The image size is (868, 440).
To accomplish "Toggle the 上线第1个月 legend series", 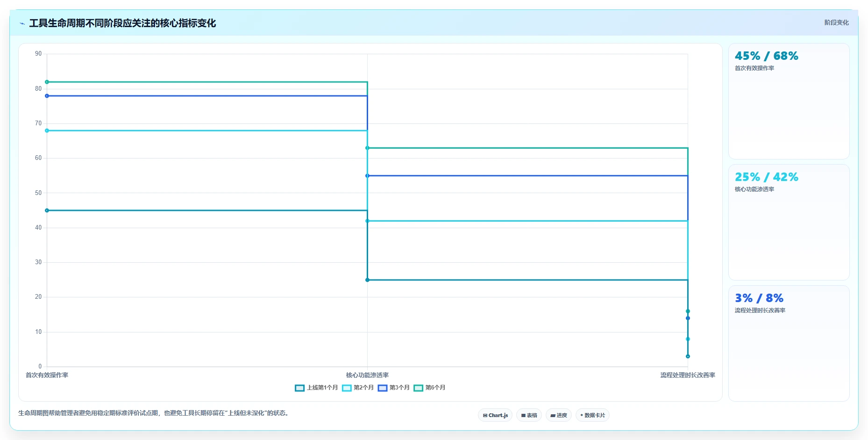I will pyautogui.click(x=316, y=388).
